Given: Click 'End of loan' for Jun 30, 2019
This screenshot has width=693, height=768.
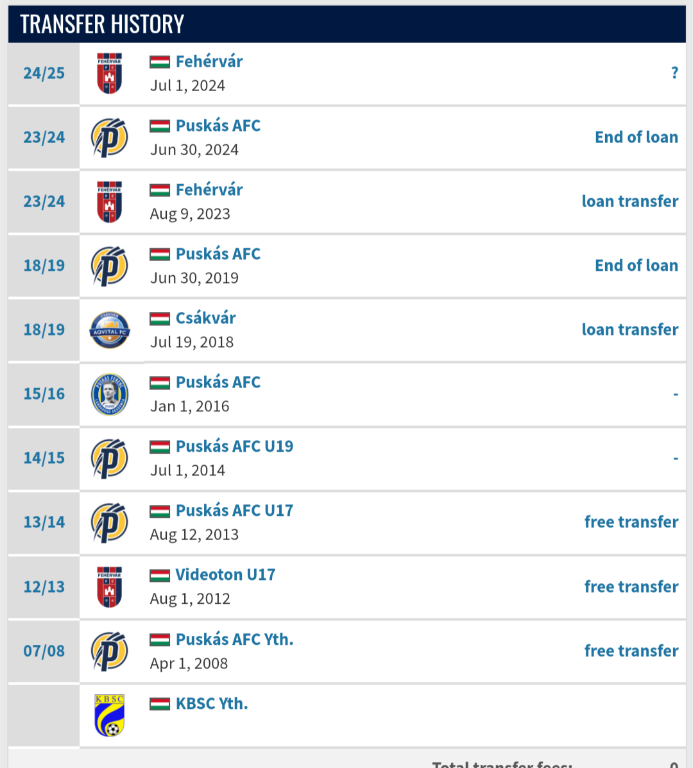Looking at the screenshot, I should click(636, 265).
